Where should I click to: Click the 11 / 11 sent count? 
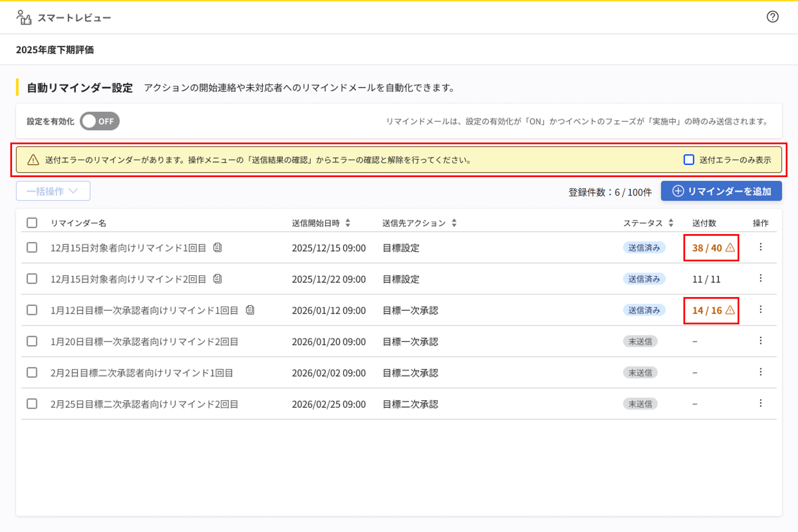[706, 279]
